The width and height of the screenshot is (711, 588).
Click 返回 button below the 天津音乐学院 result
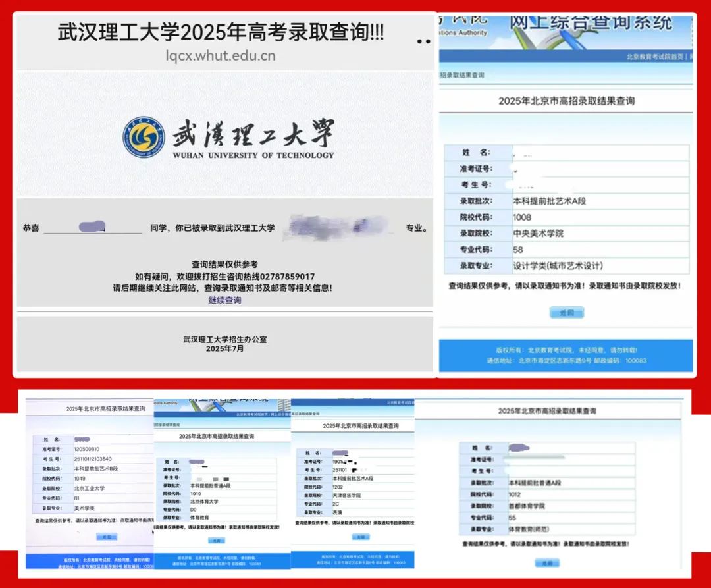click(361, 537)
